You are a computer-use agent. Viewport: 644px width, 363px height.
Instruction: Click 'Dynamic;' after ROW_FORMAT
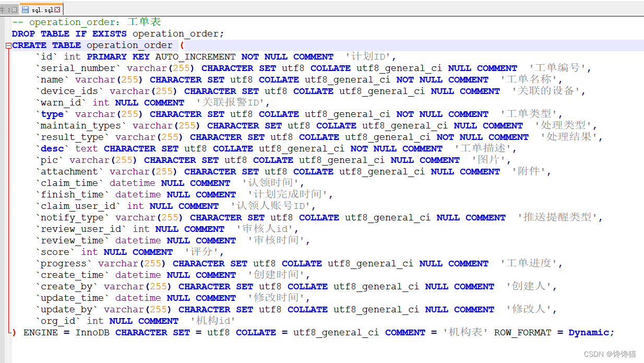(591, 332)
